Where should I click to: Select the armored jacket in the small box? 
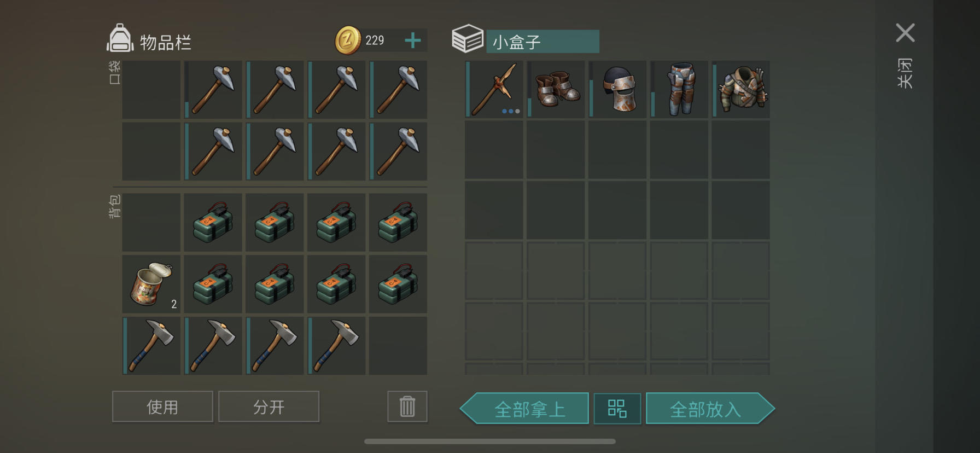[x=741, y=90]
